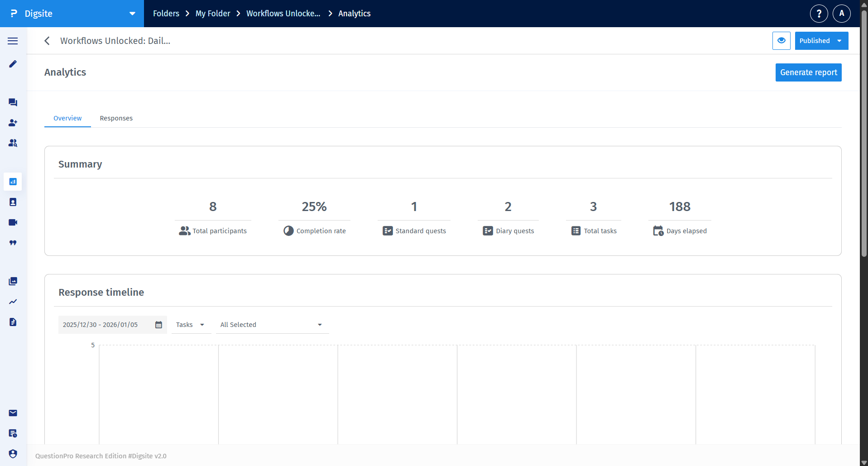Open the All Selected dropdown
Screen dimensions: 868x466
point(272,325)
